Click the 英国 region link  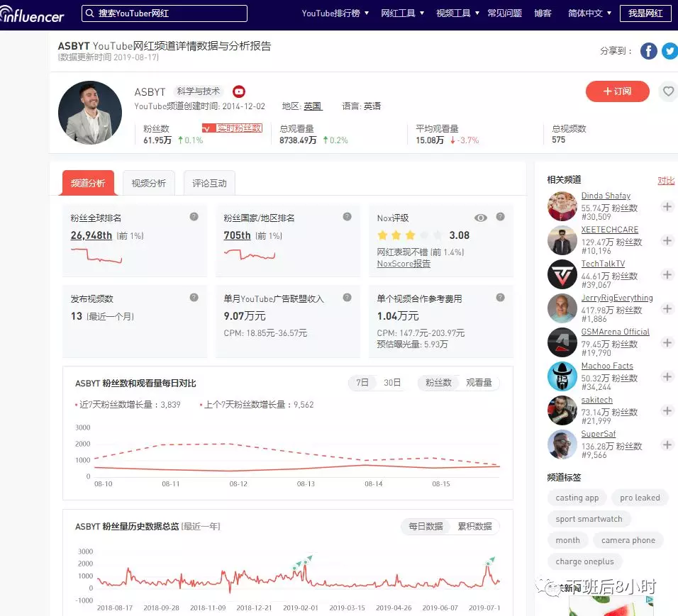pos(313,106)
